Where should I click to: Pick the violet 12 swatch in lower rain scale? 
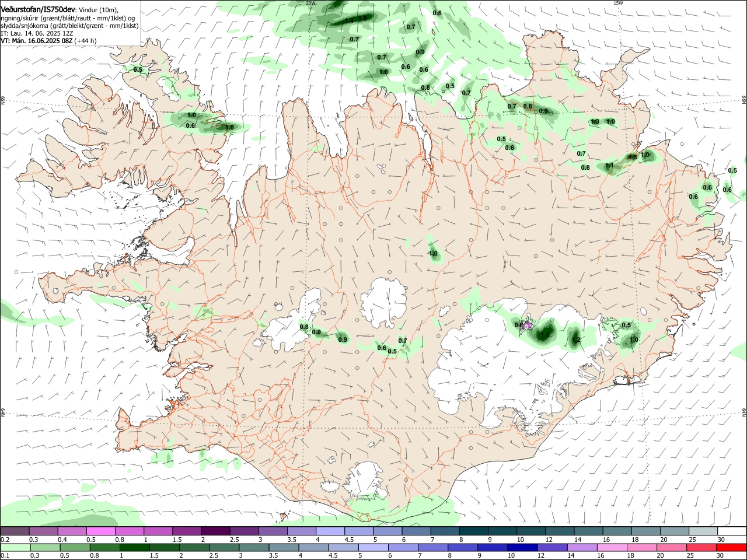551,548
